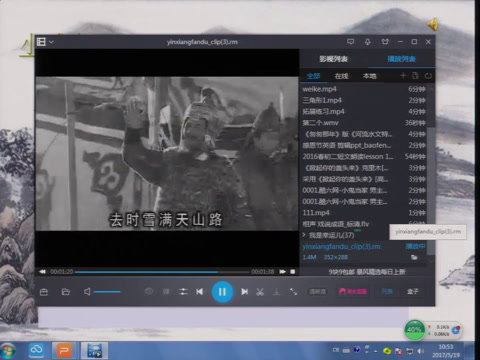
Task: Select the playing yinxiangfandu_clip(3).rm entry
Action: pos(363,247)
